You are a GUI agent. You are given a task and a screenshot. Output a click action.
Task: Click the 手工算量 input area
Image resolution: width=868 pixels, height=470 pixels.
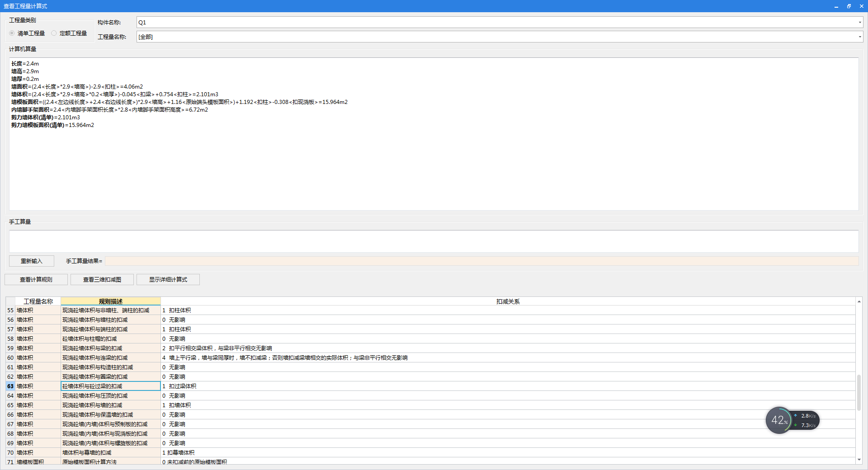[434, 241]
